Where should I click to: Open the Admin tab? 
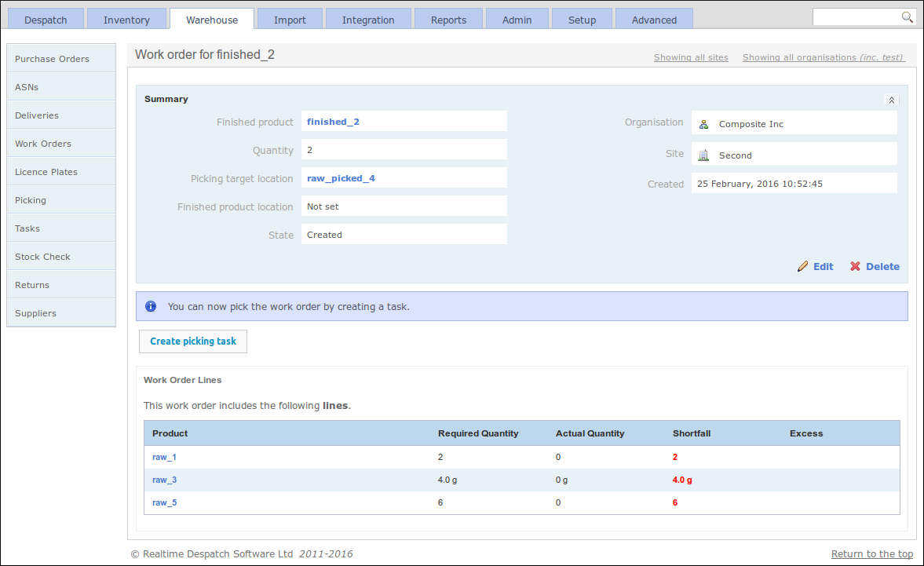pyautogui.click(x=517, y=20)
